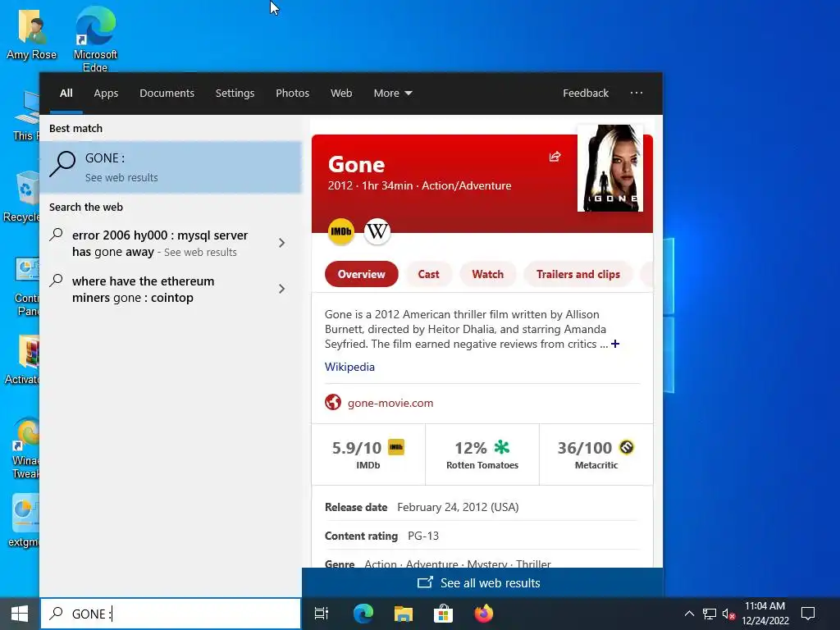Viewport: 840px width, 630px height.
Task: Open the Wikipedia W source icon
Action: pyautogui.click(x=377, y=231)
